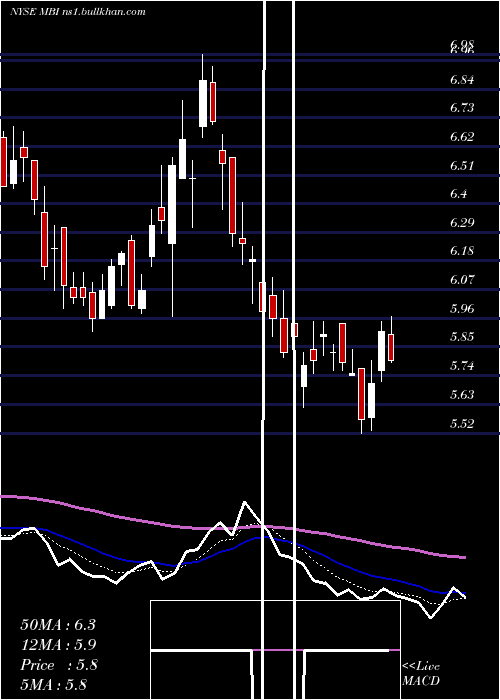Click the 5.63 price axis label

(462, 394)
